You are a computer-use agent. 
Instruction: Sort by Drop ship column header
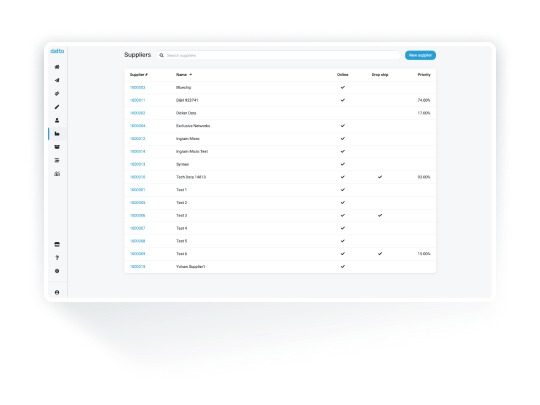pos(380,75)
